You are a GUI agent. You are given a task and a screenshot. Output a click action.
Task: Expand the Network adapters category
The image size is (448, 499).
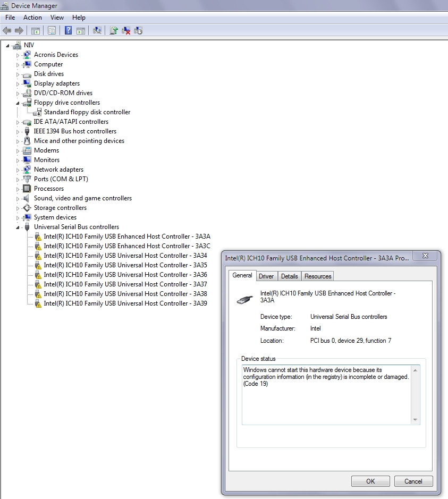18,170
